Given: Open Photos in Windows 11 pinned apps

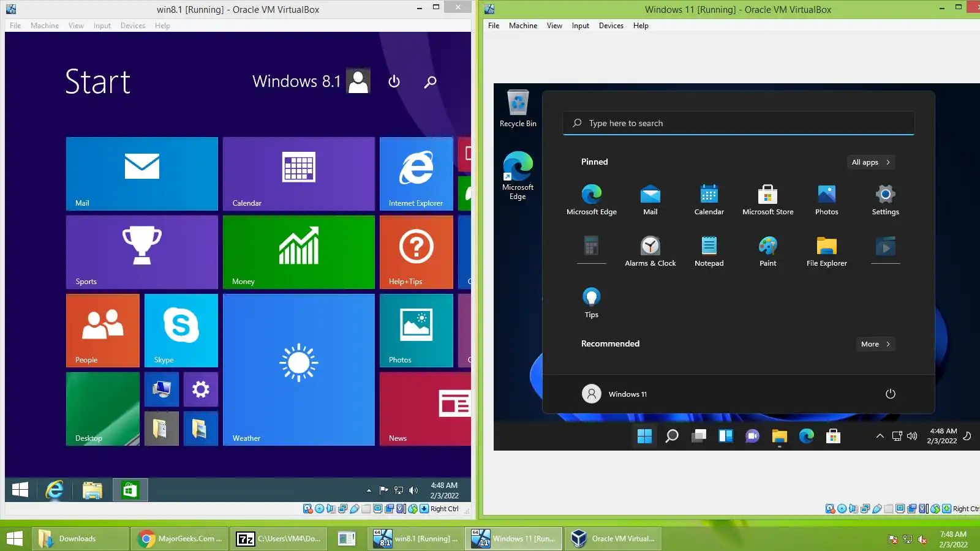Looking at the screenshot, I should (x=827, y=200).
